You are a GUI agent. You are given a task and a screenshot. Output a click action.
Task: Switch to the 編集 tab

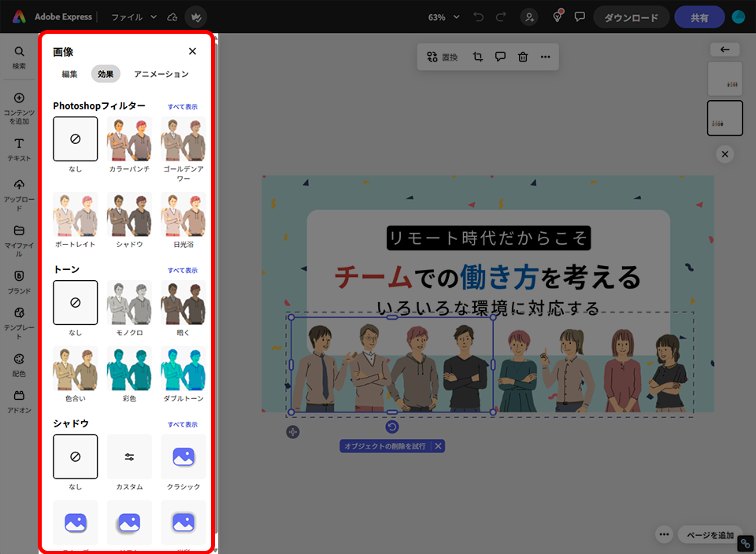[70, 74]
